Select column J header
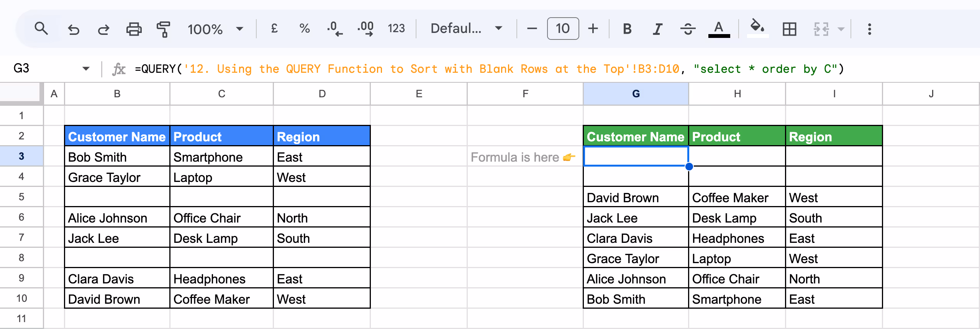This screenshot has width=980, height=329. point(931,94)
